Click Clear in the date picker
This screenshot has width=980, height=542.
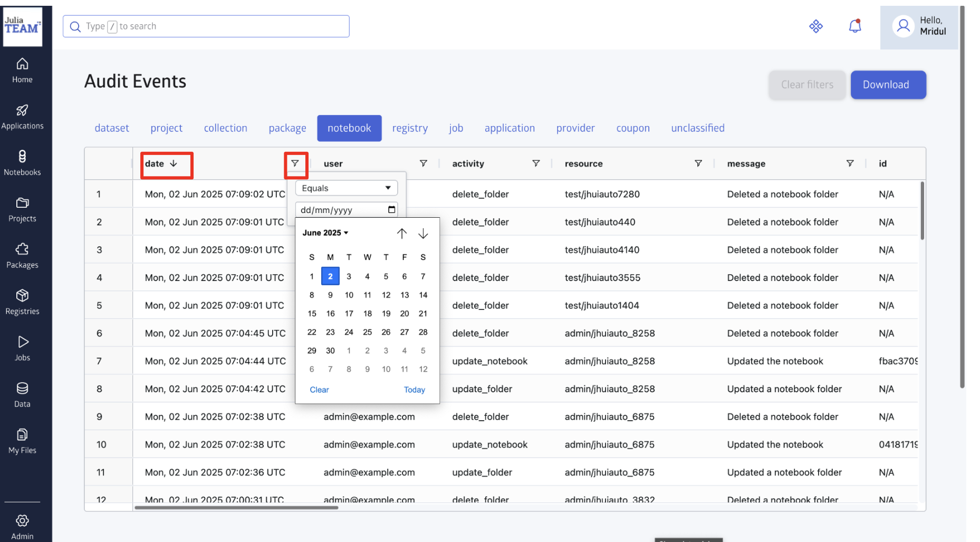coord(319,390)
